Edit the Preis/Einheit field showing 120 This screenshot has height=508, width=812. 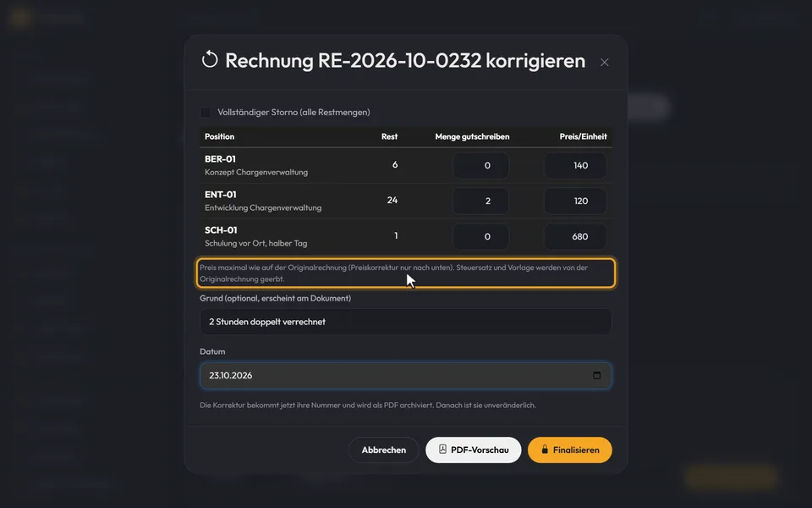tap(575, 201)
